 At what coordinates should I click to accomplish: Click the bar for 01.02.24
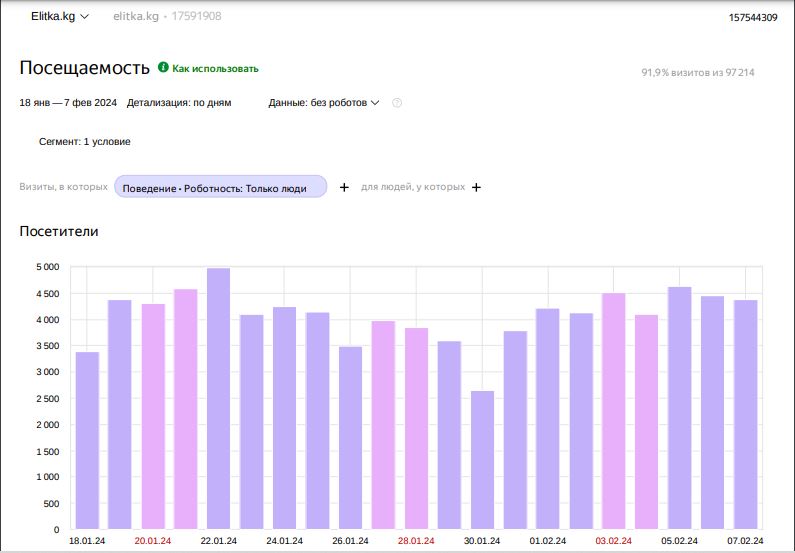pyautogui.click(x=548, y=419)
